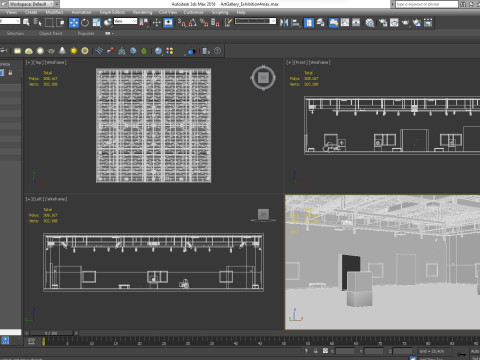Toggle the Window/Crossing selection button

point(60,22)
